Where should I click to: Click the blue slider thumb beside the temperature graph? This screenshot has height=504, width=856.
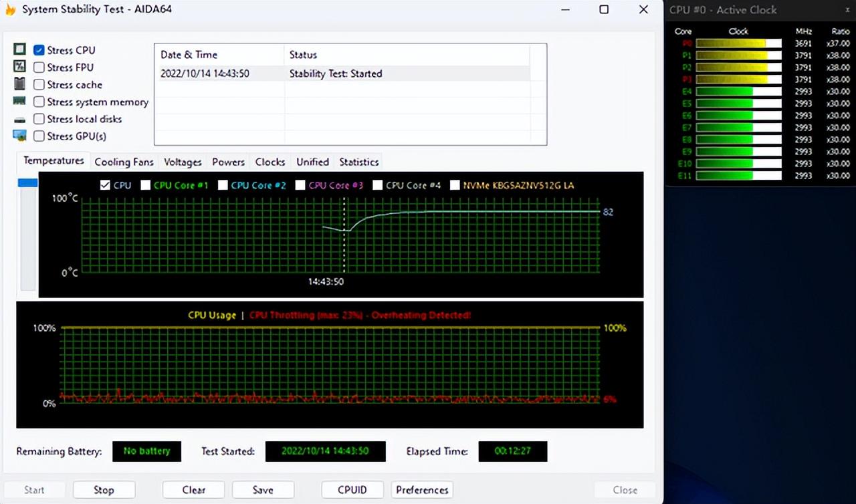27,182
